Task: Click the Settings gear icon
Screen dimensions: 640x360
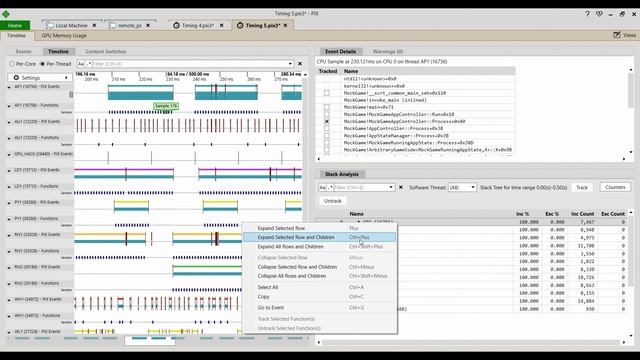Action: tap(16, 78)
